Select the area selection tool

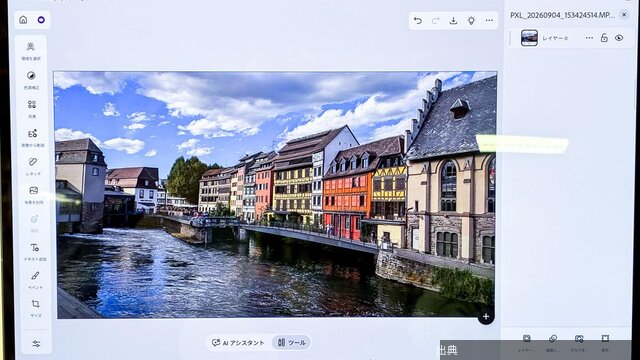pos(31,50)
